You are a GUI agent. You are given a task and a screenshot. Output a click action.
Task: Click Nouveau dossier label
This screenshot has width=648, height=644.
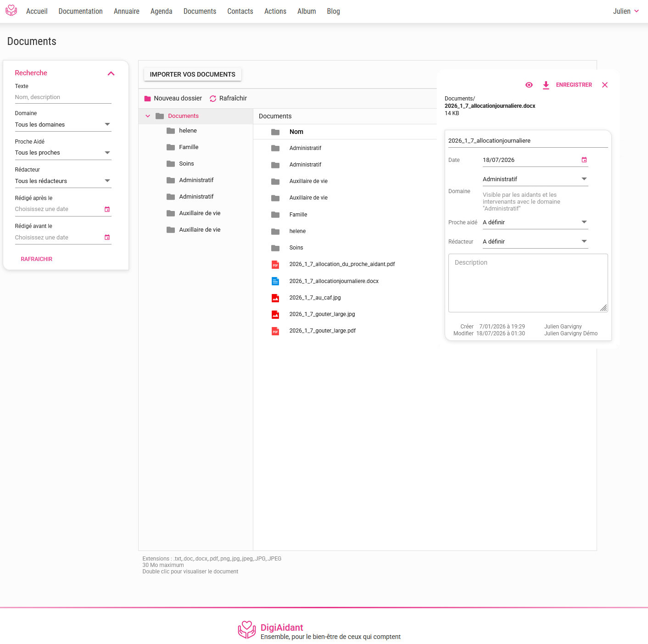tap(178, 99)
